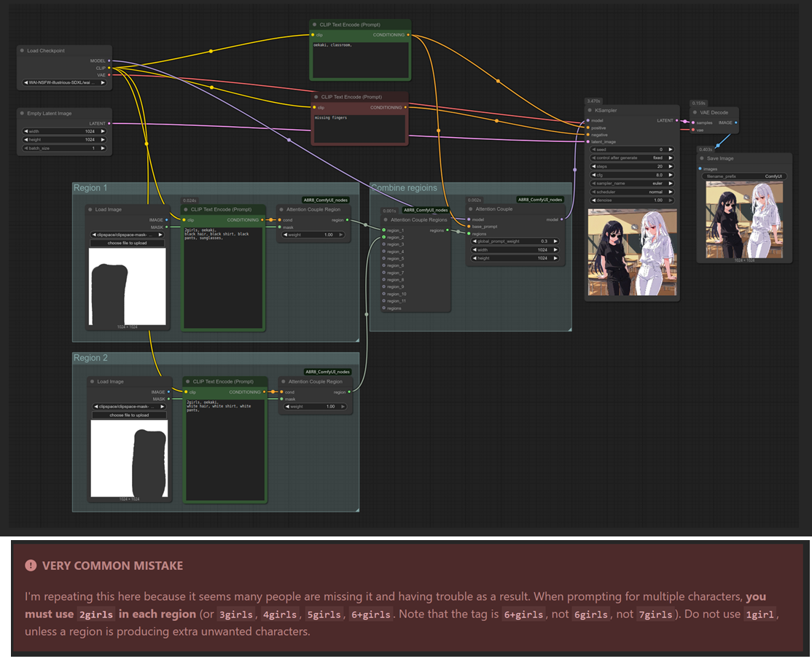Collapse the Empty Latent Image node dot

(22, 113)
